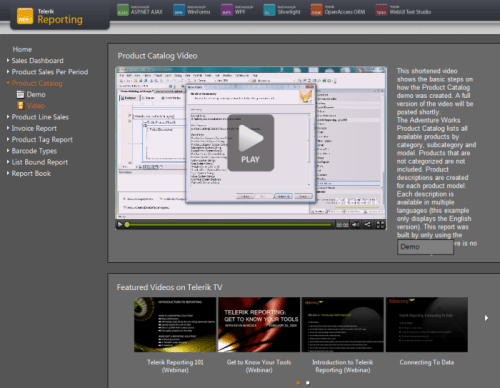Open the WebUI Test Studio icon
The width and height of the screenshot is (500, 388).
pyautogui.click(x=381, y=10)
